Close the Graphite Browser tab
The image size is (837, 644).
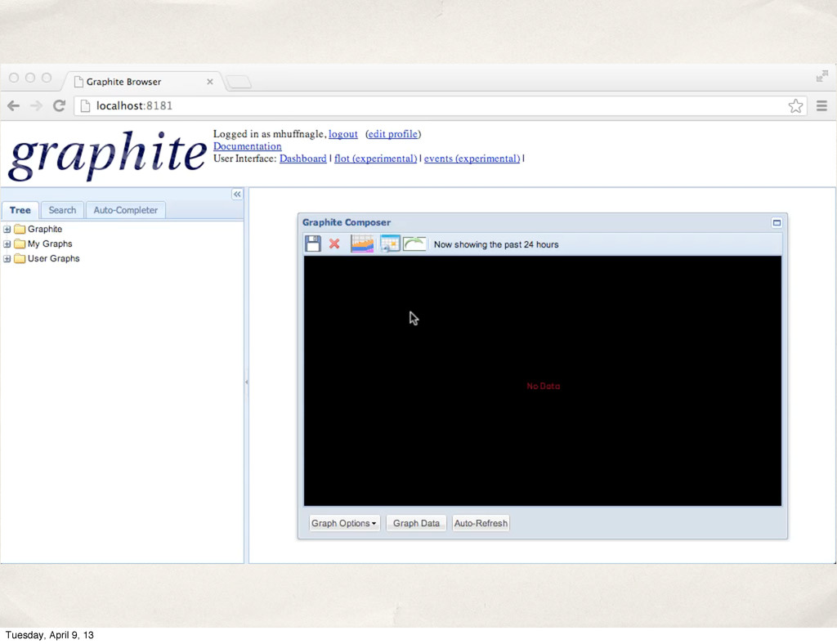(210, 82)
